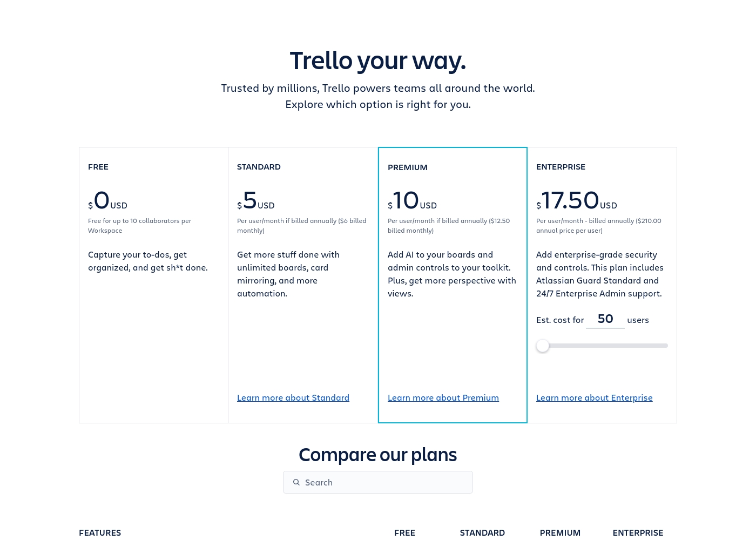The image size is (756, 540).
Task: Click the $17.50 USD Enterprise price
Action: [x=576, y=200]
